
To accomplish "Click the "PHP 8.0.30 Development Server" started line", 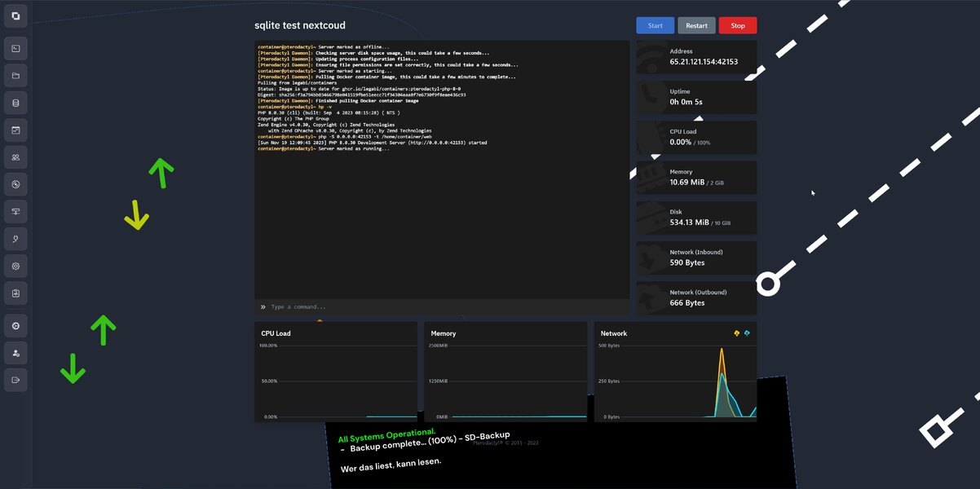I will coord(373,142).
